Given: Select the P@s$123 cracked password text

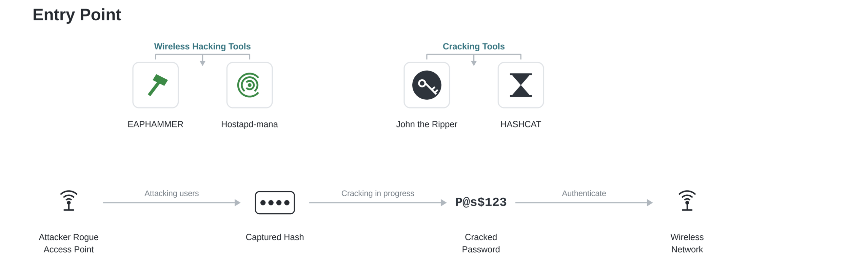Looking at the screenshot, I should point(481,202).
